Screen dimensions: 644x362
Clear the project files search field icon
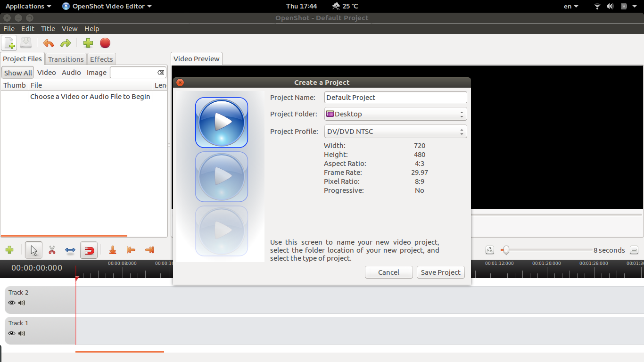click(161, 73)
